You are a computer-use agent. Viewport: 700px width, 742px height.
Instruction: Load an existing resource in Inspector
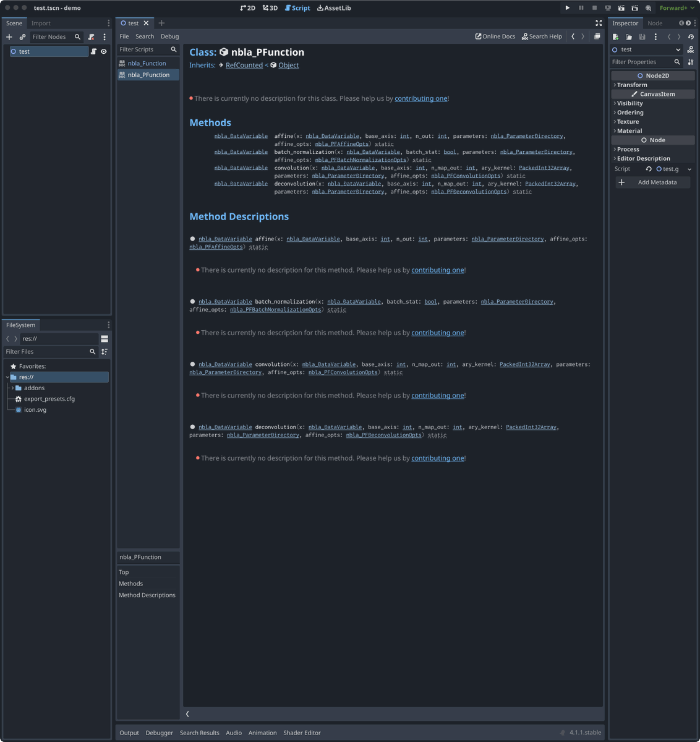[629, 37]
